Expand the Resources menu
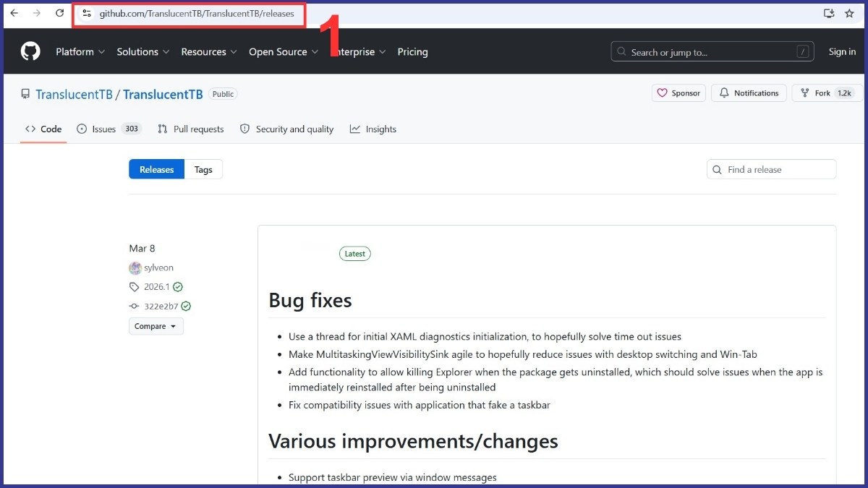868x488 pixels. [209, 52]
